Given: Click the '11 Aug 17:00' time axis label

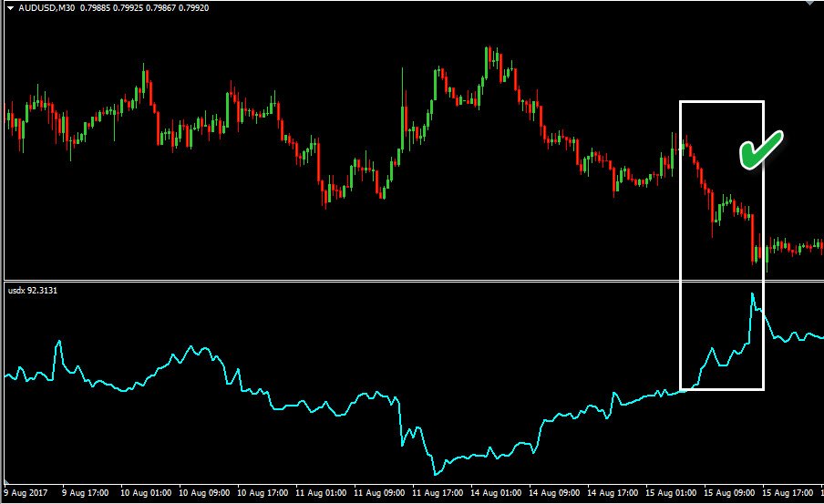Looking at the screenshot, I should [438, 493].
